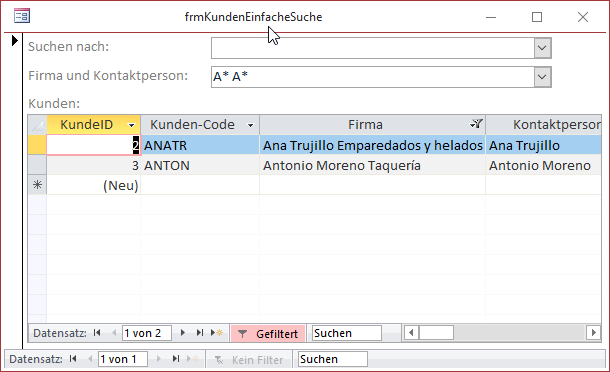
Task: Select the Kontaktperson column header
Action: point(543,125)
